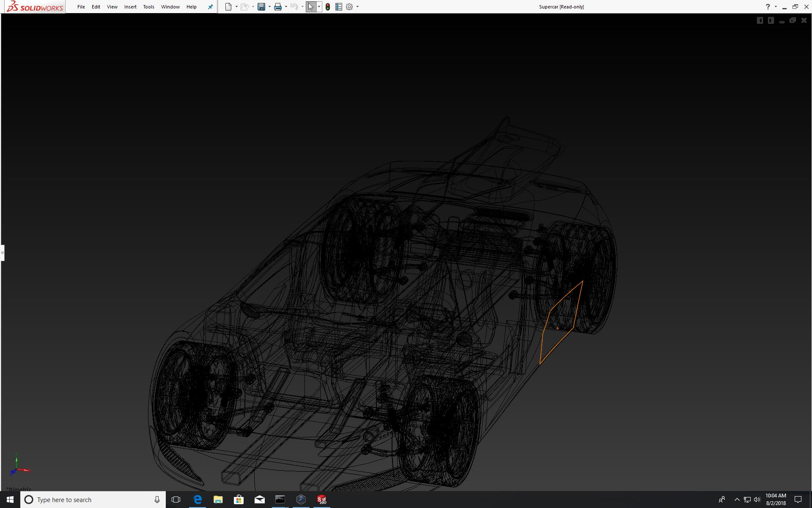Open the Tools menu
Viewport: 812px width, 508px height.
click(148, 7)
